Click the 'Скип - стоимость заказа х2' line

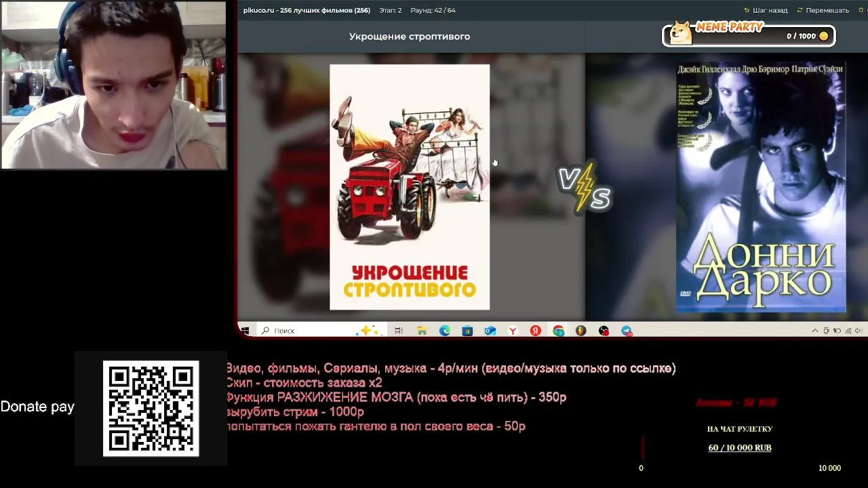coord(304,383)
